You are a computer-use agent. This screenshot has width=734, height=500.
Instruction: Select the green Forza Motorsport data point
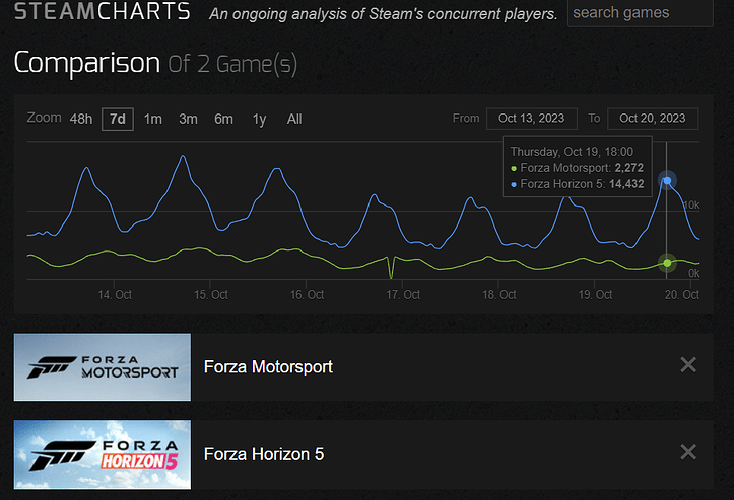point(667,263)
